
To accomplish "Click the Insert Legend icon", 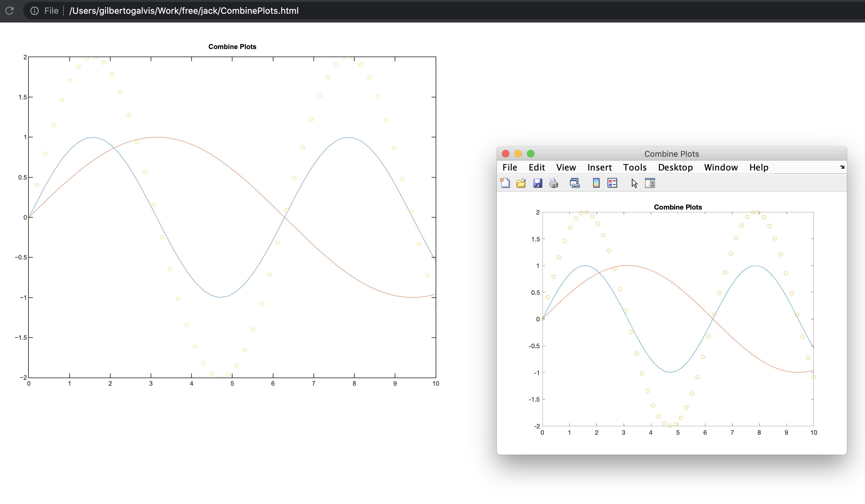I will coord(612,183).
